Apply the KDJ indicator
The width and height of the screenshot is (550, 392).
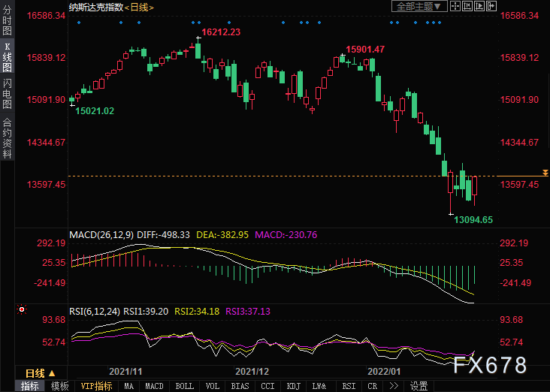294,386
